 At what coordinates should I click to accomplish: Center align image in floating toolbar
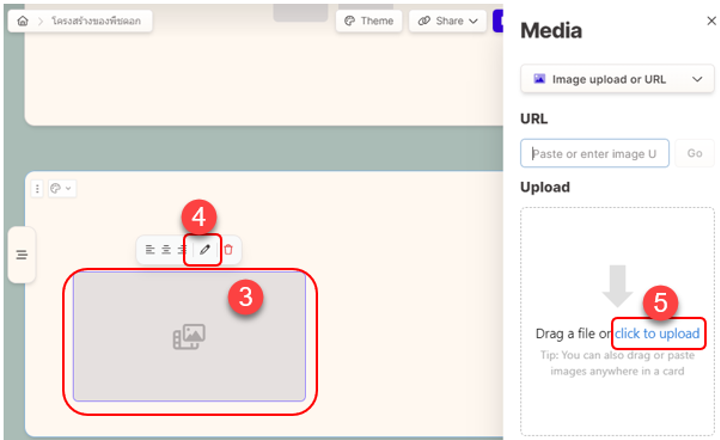(166, 250)
